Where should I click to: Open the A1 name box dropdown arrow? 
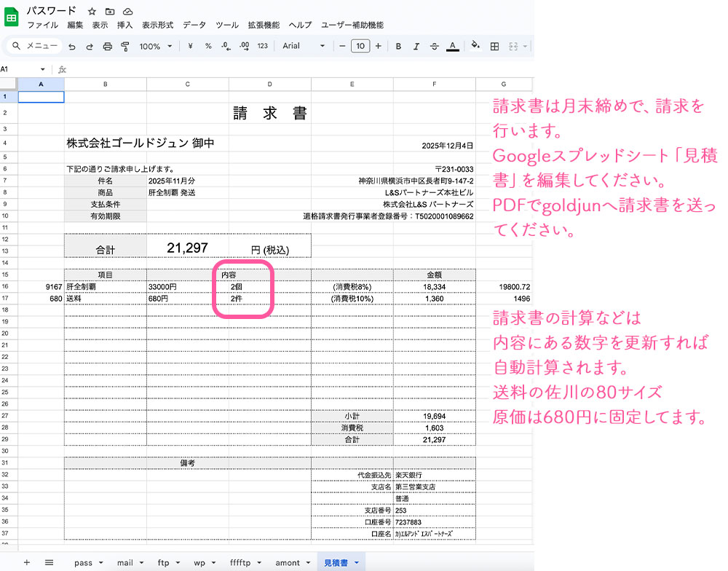43,69
